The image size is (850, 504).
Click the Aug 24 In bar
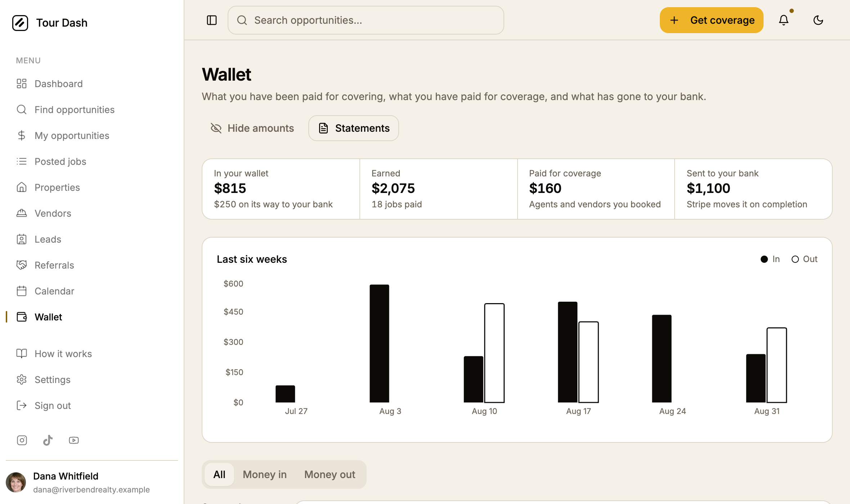pyautogui.click(x=662, y=359)
